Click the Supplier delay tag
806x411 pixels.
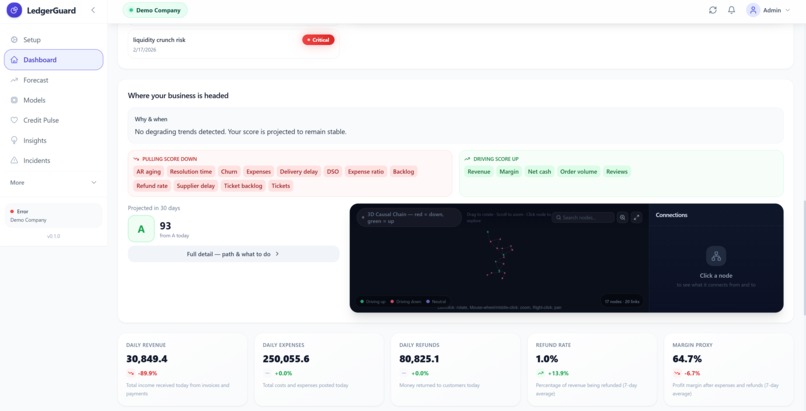coord(196,186)
